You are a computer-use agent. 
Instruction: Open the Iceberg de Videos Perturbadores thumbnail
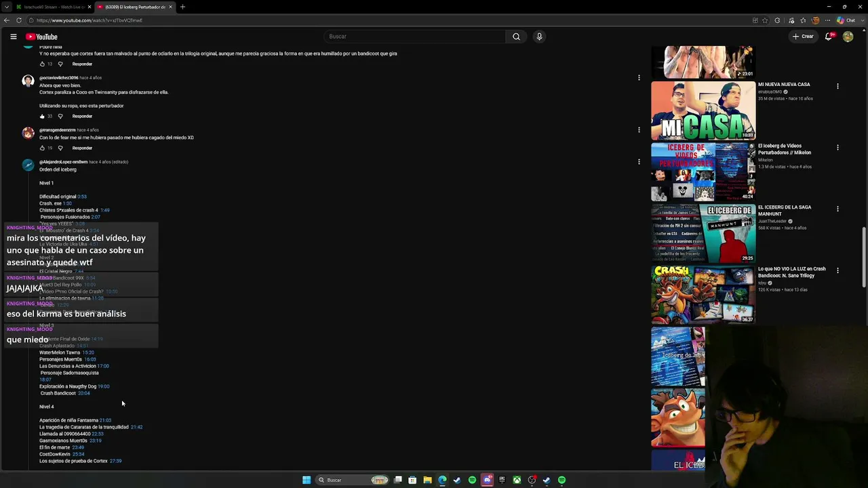(x=703, y=172)
